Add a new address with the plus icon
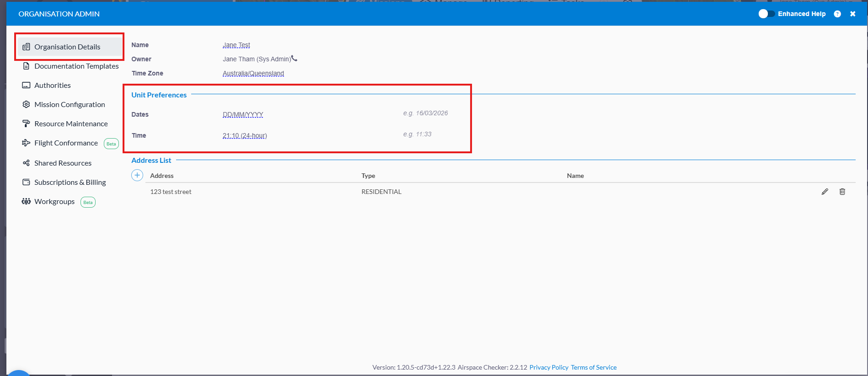 (x=137, y=175)
